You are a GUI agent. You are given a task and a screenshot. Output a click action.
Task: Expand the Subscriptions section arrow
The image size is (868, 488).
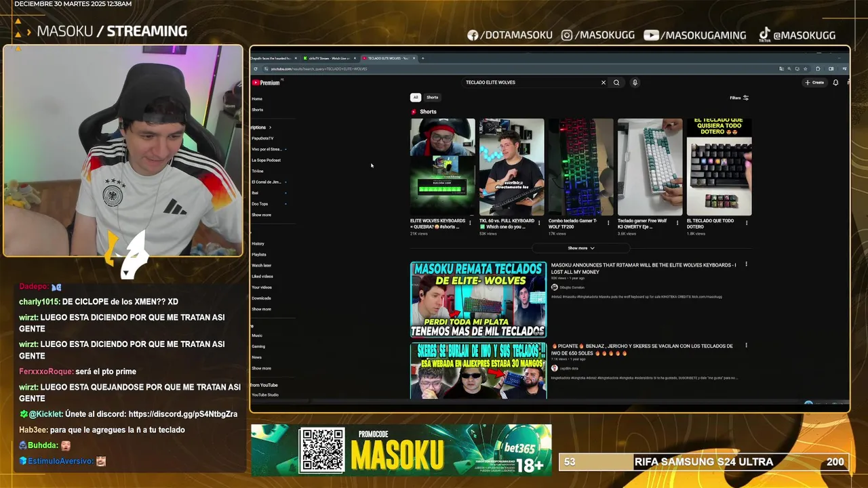(x=270, y=127)
